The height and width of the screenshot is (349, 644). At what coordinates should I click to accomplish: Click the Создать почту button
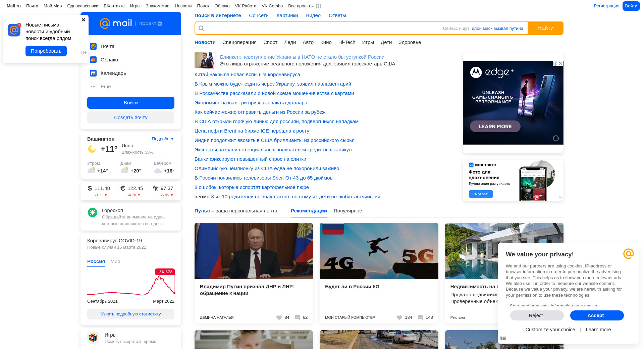click(131, 117)
